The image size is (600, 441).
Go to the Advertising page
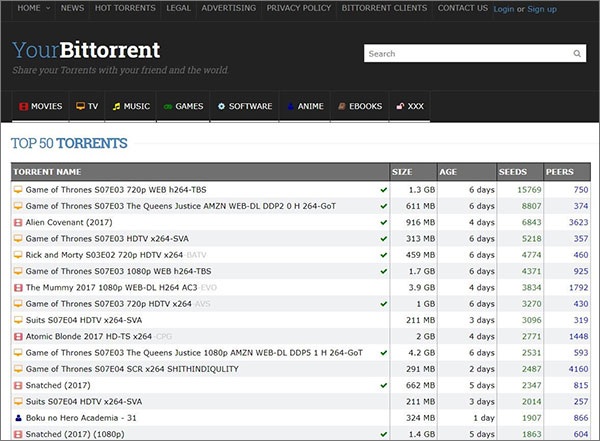click(x=229, y=8)
